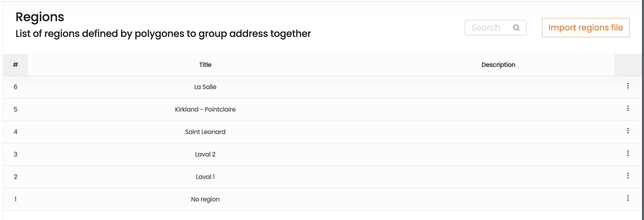
Task: Click the magnifier search icon
Action: click(516, 28)
